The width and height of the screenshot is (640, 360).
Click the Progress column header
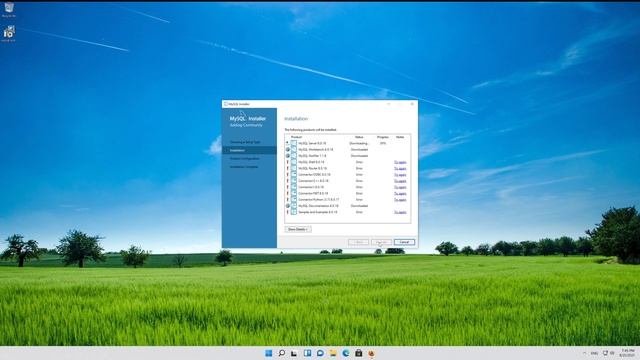(382, 137)
